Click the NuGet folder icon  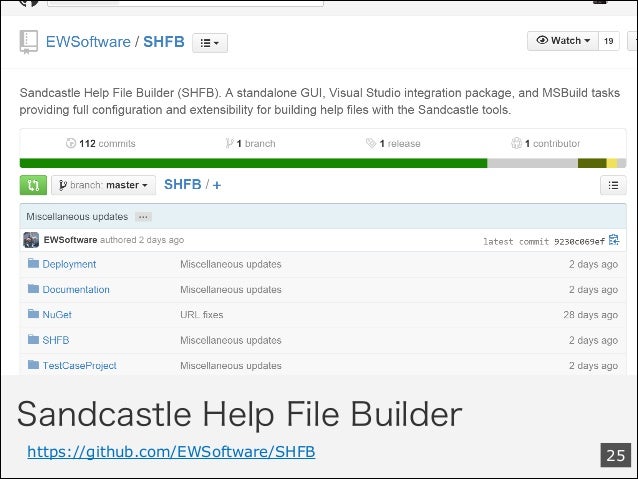33,314
